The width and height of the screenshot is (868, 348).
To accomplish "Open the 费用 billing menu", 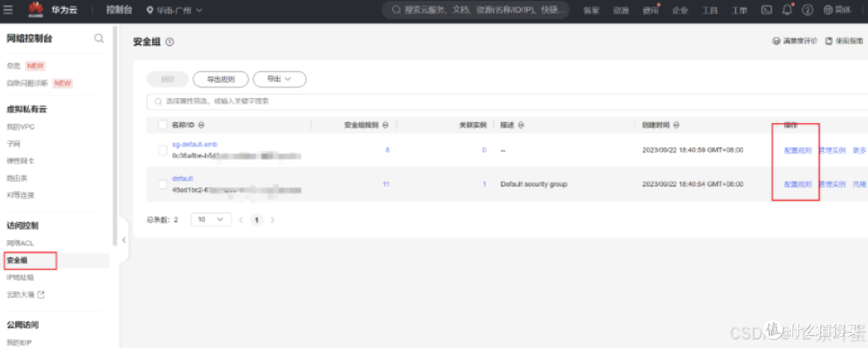I will coord(650,10).
